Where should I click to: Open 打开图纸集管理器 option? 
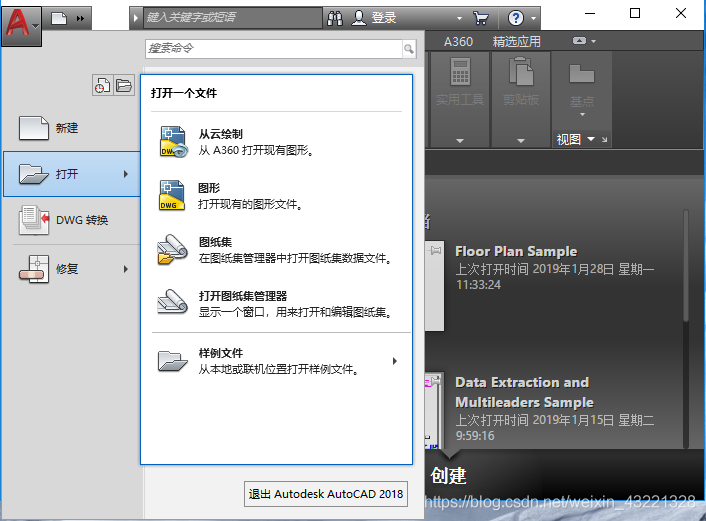[x=276, y=304]
